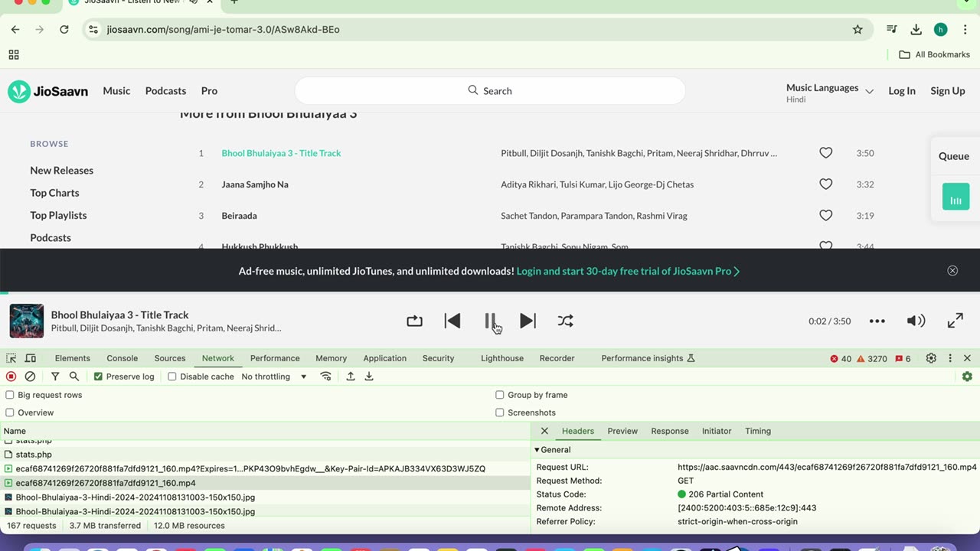The image size is (980, 551).
Task: Open network conditions wifi icon
Action: pyautogui.click(x=326, y=377)
